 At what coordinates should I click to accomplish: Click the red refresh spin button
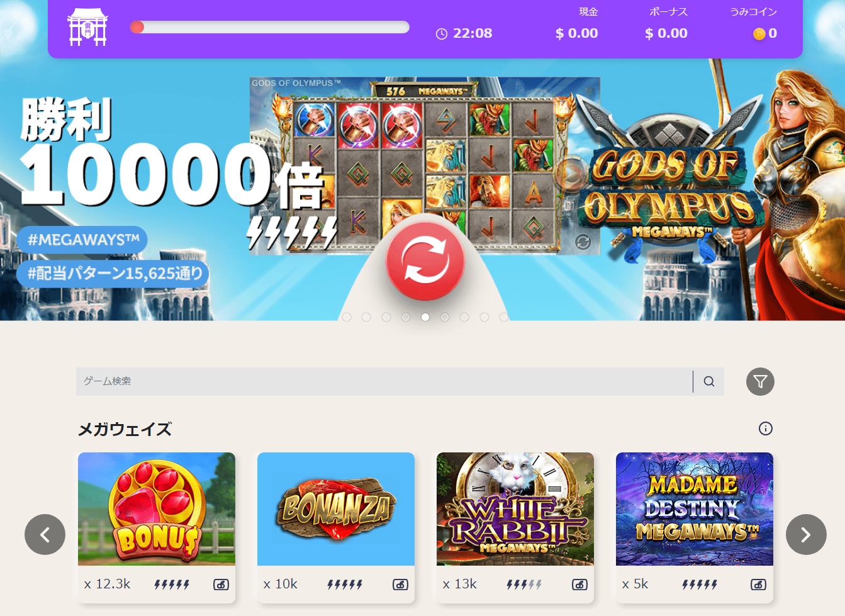tap(425, 261)
